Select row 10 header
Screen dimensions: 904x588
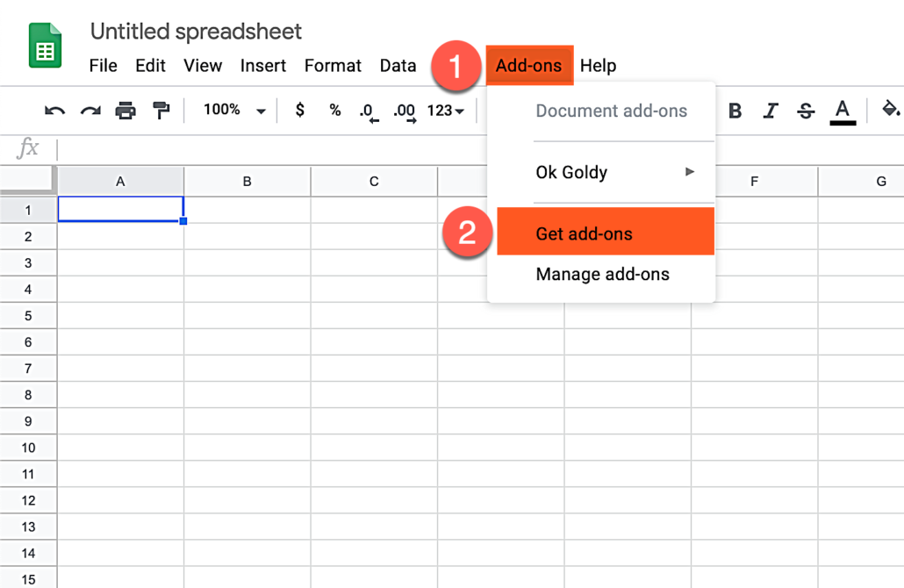click(x=28, y=448)
